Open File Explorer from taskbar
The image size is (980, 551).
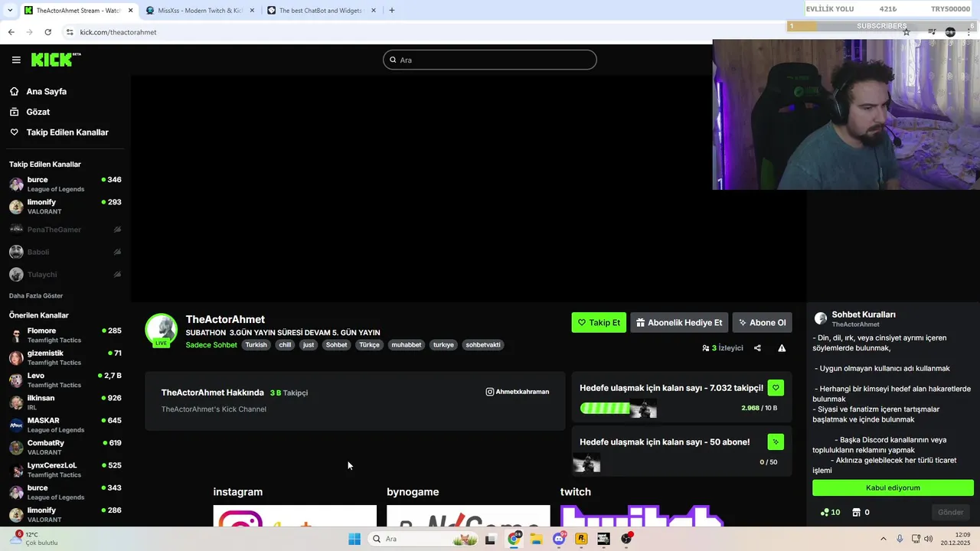536,539
